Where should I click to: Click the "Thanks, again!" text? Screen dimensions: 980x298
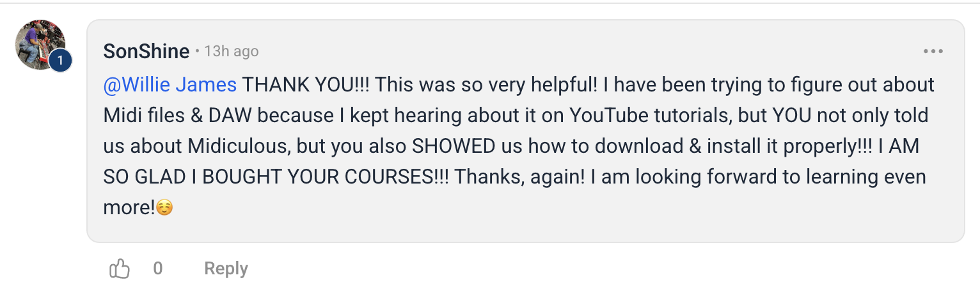[x=519, y=177]
